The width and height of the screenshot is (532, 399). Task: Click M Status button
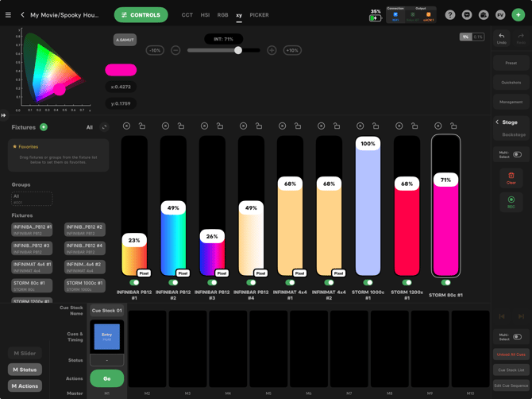(25, 370)
